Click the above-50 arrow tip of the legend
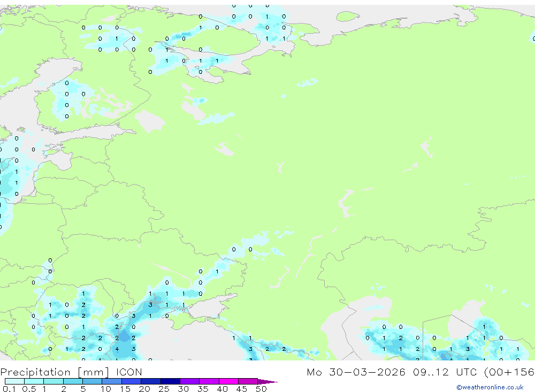This screenshot has width=535, height=392. click(x=267, y=381)
